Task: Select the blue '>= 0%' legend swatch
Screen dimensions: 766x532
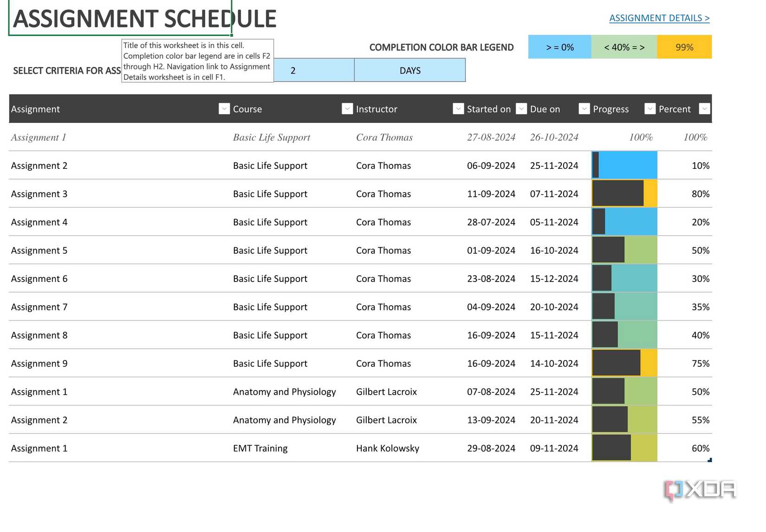Action: (559, 47)
